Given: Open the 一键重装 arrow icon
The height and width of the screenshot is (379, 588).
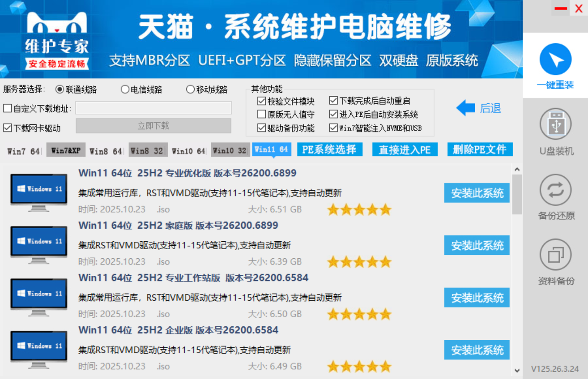Looking at the screenshot, I should coord(555,59).
